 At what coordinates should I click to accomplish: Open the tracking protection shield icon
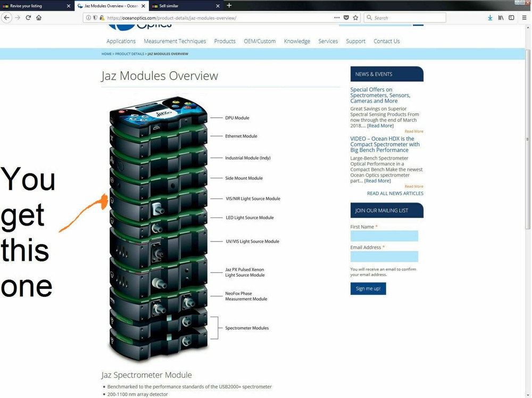tap(95, 18)
